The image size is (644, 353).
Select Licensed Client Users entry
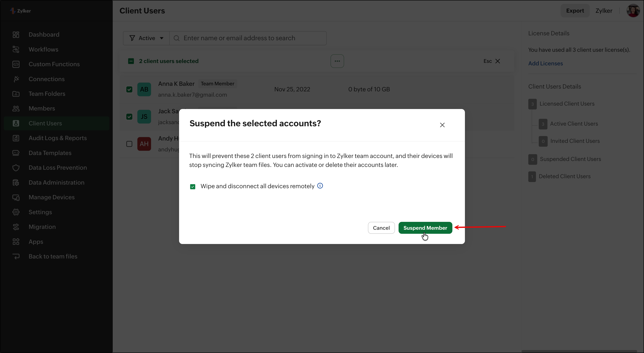pos(567,104)
